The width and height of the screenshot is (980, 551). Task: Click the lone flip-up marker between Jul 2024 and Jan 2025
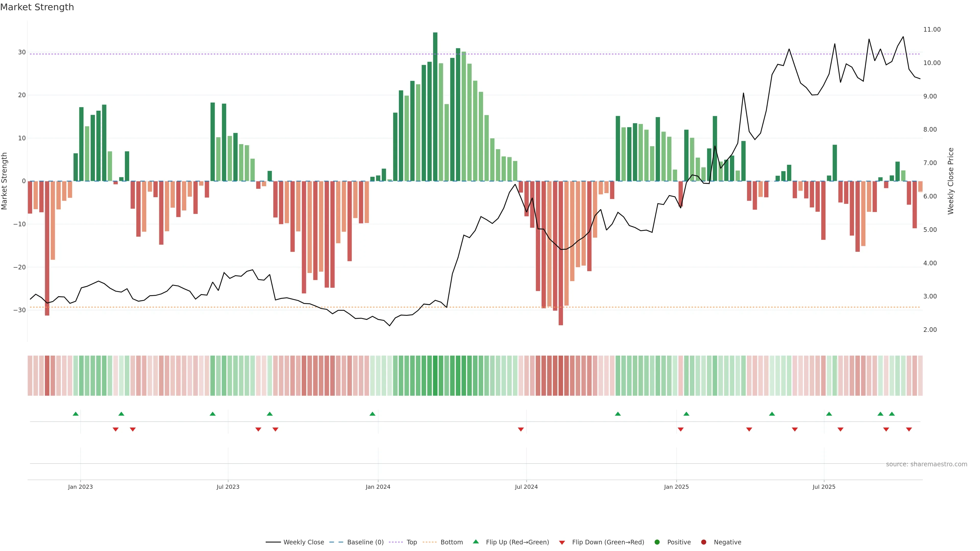point(618,414)
